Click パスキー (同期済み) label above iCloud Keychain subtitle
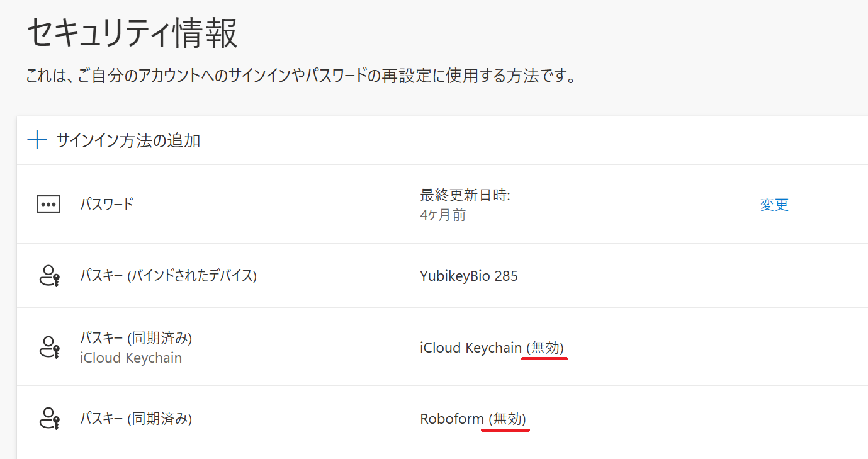This screenshot has height=459, width=868. pos(136,338)
